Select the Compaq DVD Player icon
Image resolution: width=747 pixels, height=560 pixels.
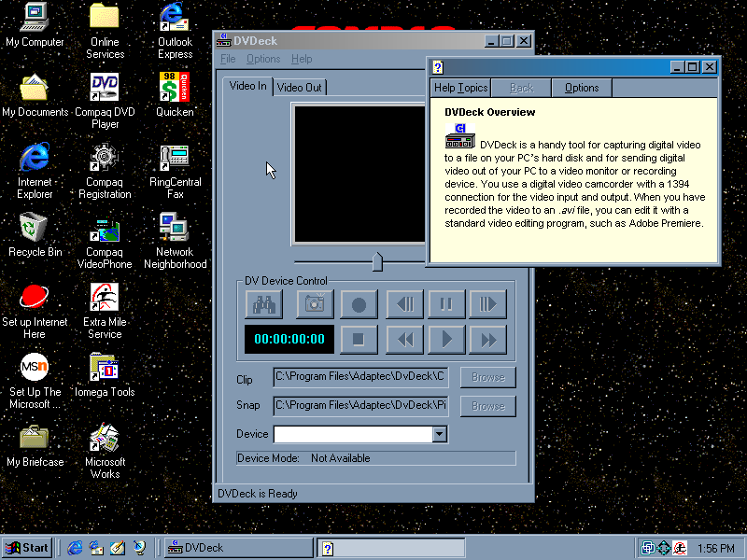105,101
